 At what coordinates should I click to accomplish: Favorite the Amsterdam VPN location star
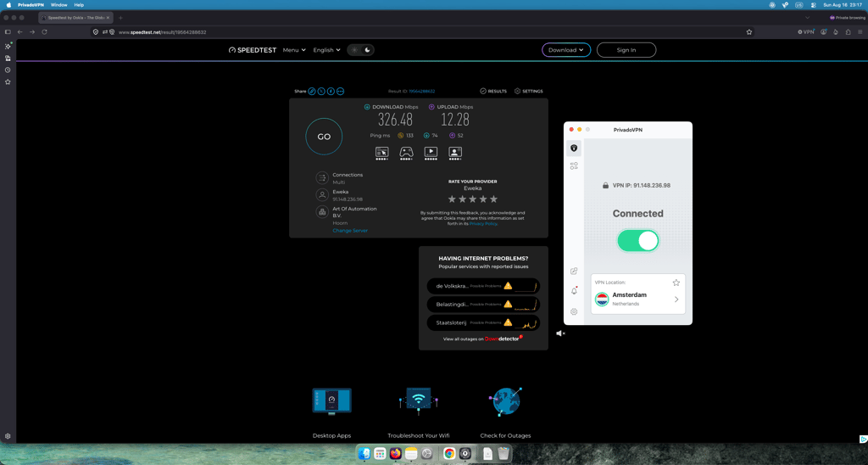[676, 283]
